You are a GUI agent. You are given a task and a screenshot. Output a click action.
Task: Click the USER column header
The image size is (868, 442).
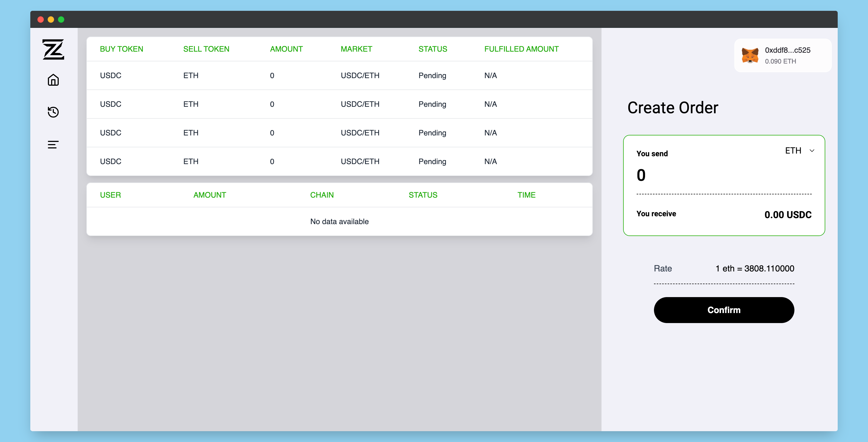[x=110, y=195]
